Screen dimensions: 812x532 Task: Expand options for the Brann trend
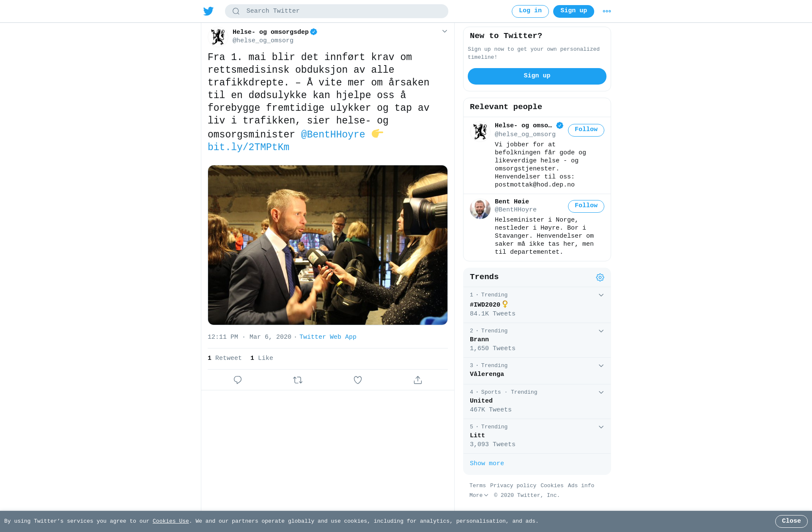[601, 331]
